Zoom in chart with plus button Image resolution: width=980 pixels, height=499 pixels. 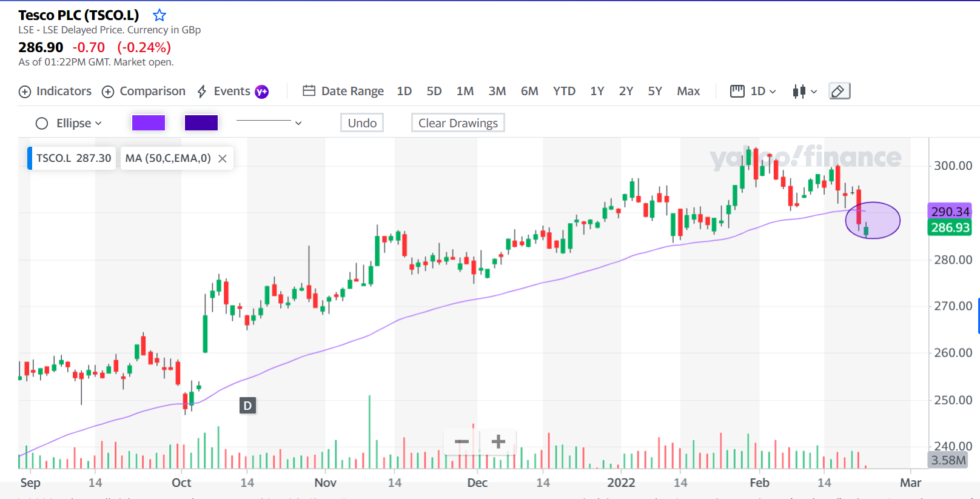[x=498, y=441]
